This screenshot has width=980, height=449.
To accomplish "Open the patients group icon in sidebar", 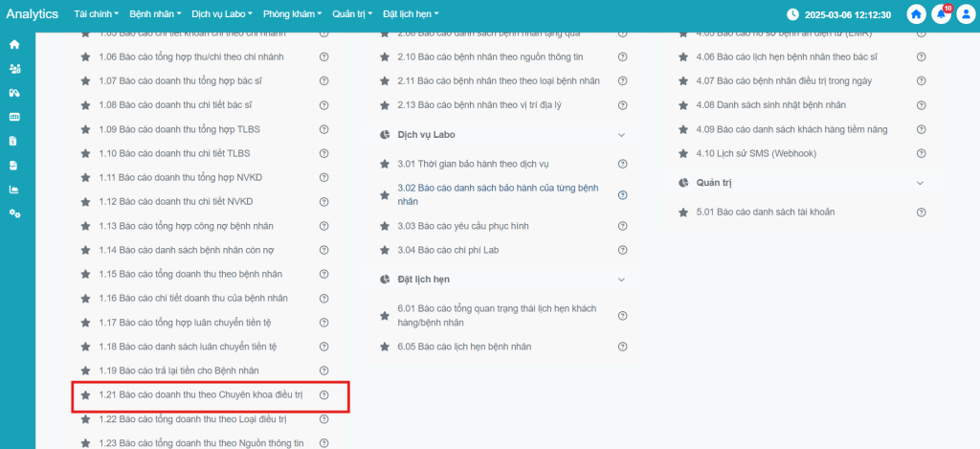I will (x=14, y=69).
